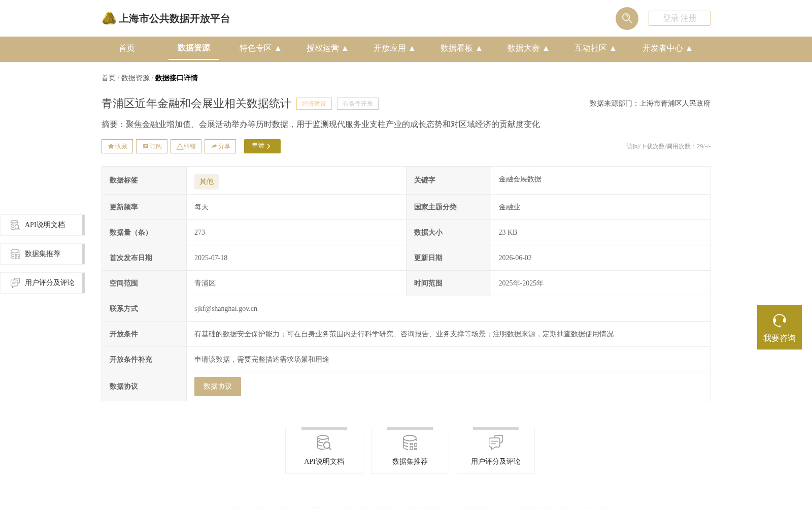Click the update date 2026-06-02
This screenshot has height=508, width=812.
(x=515, y=258)
